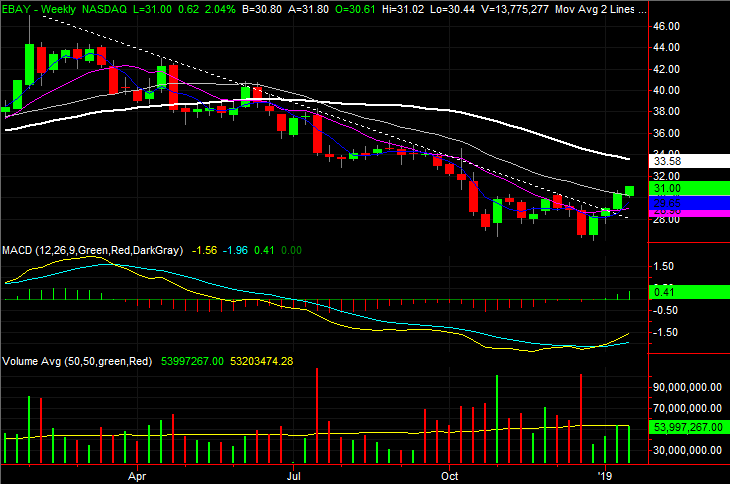Viewport: 730px width, 484px height.
Task: Click the 70,000,000.00 volume axis label
Action: (687, 408)
